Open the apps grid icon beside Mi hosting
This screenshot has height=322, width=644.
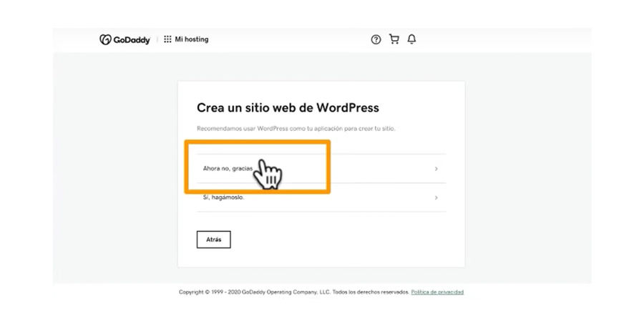point(167,39)
